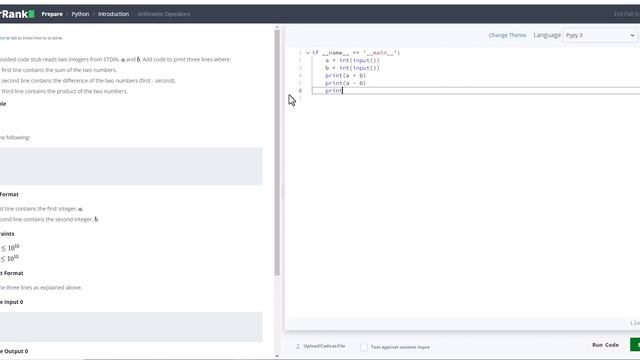Click scrollbar down arrow of problem panel
Viewport: 640px width, 360px height.
(x=277, y=356)
